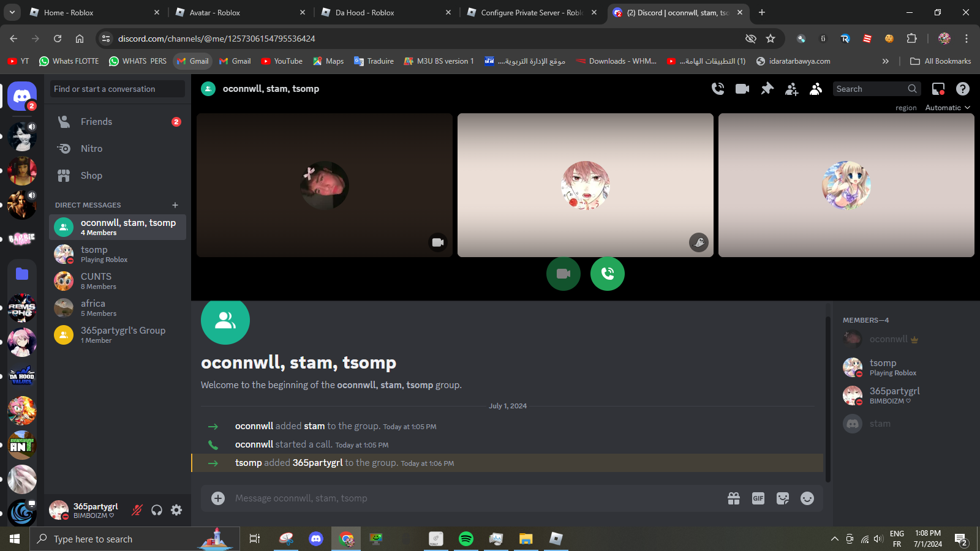Open All Bookmarks folder
Screen dimensions: 980x551
point(941,61)
